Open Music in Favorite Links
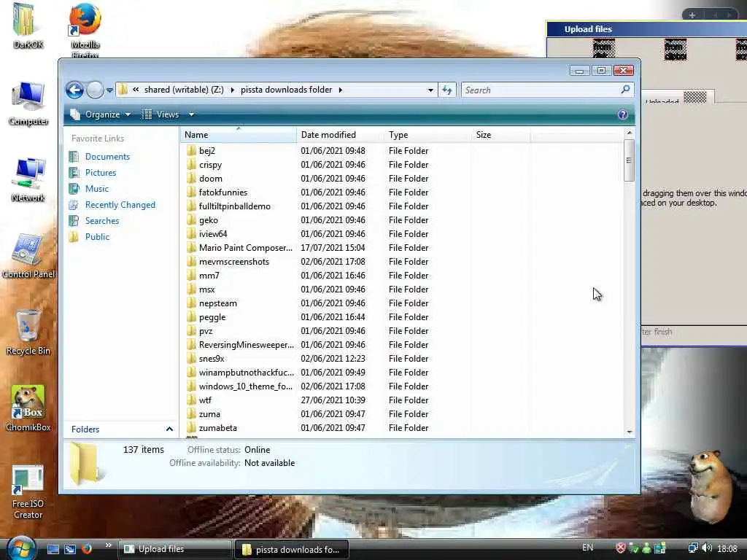Viewport: 747px width, 560px height. coord(97,189)
